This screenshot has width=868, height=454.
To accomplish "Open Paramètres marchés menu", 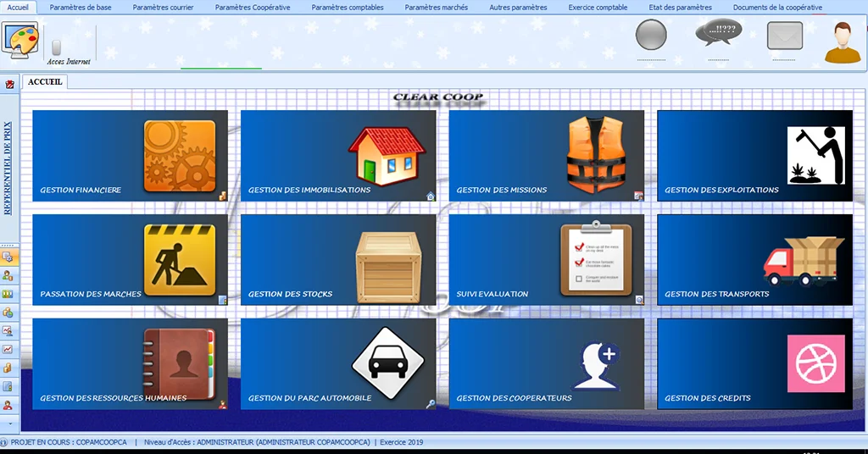I will (x=437, y=7).
